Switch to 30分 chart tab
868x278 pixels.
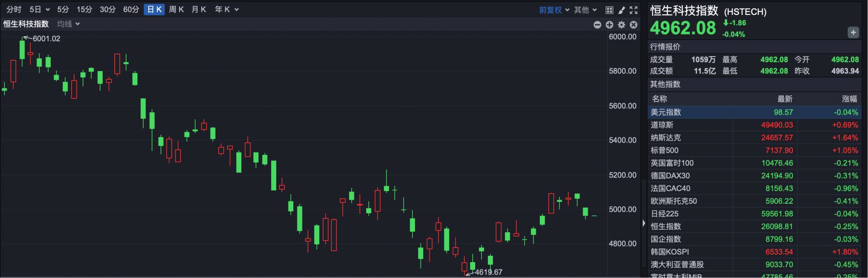coord(108,10)
